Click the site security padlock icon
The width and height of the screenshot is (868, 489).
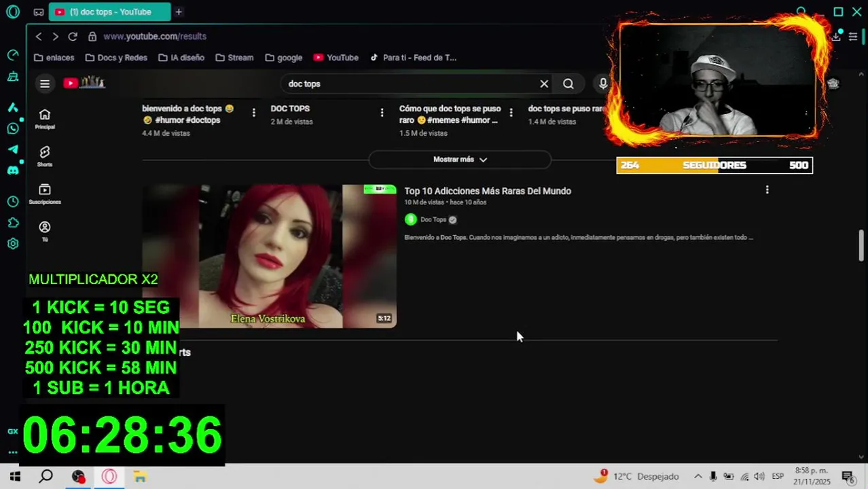(92, 36)
